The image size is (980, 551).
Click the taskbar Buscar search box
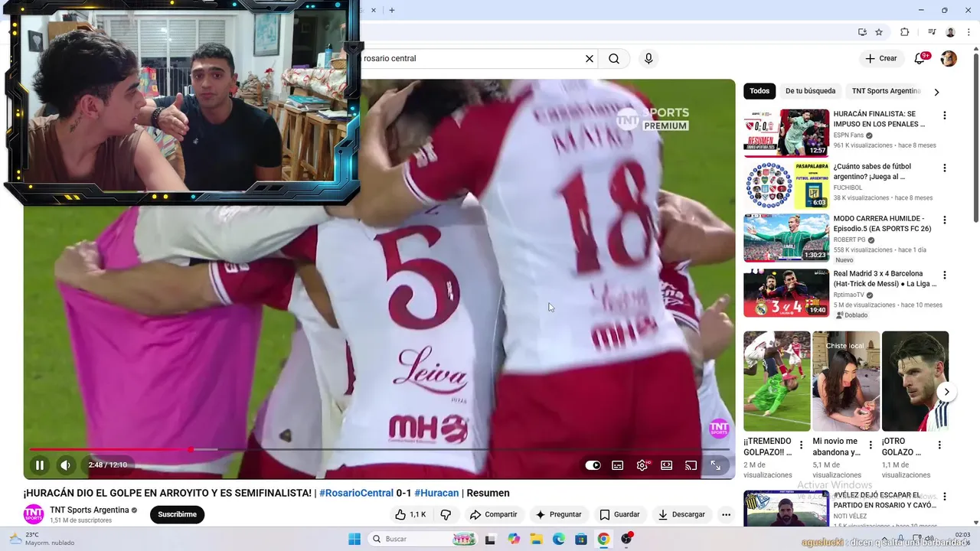tap(423, 539)
